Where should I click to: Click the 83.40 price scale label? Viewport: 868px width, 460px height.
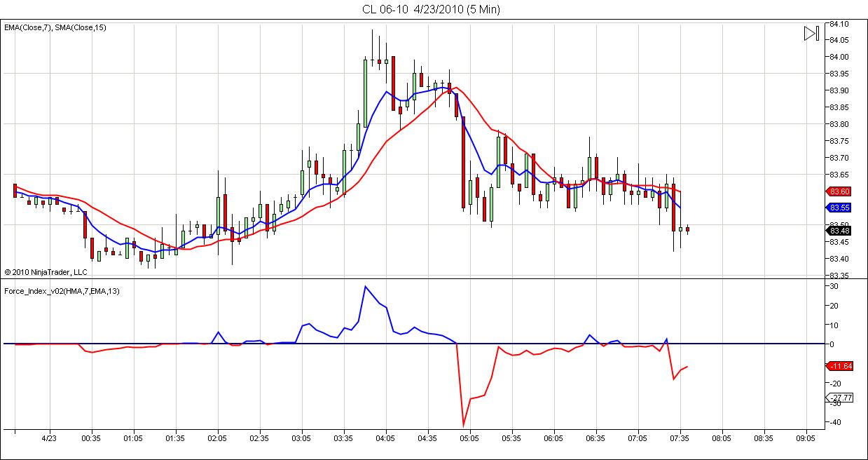(x=839, y=259)
